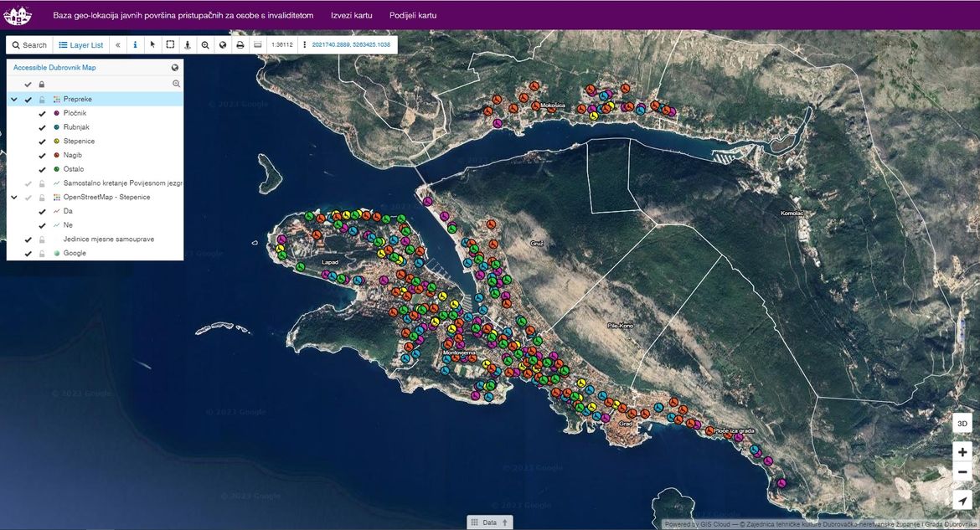The height and width of the screenshot is (530, 980).
Task: Select the arrow pointer tool
Action: pos(152,45)
